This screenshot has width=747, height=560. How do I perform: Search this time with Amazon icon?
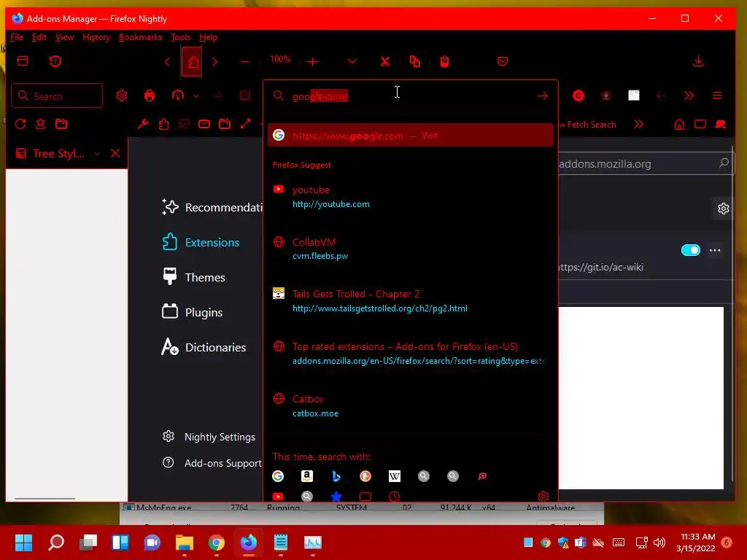(307, 475)
